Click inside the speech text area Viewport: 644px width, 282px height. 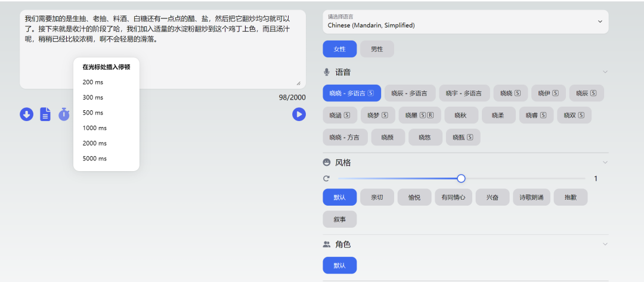163,49
